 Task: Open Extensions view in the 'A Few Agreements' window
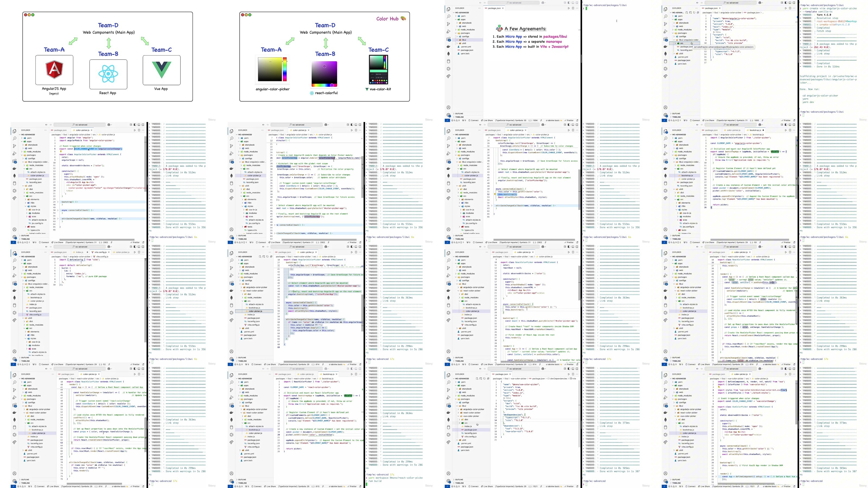tap(448, 39)
